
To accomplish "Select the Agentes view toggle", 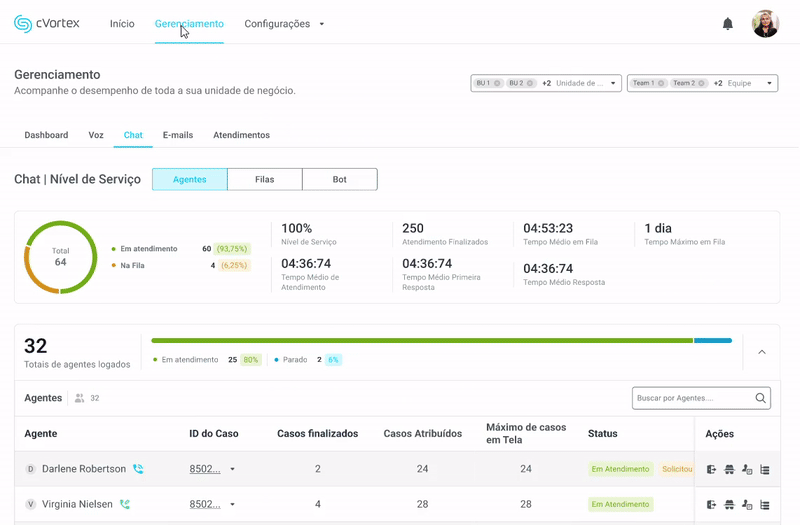I will pyautogui.click(x=190, y=179).
